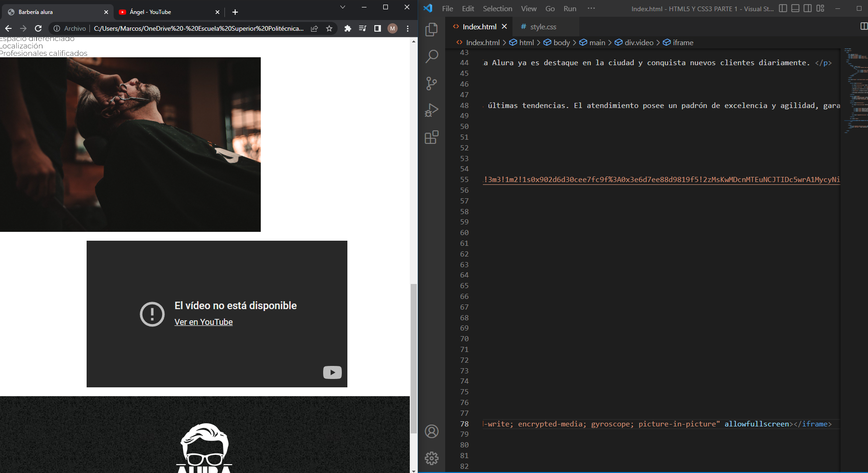Open Chrome Extensions puzzle icon
Image resolution: width=868 pixels, height=473 pixels.
[x=347, y=28]
